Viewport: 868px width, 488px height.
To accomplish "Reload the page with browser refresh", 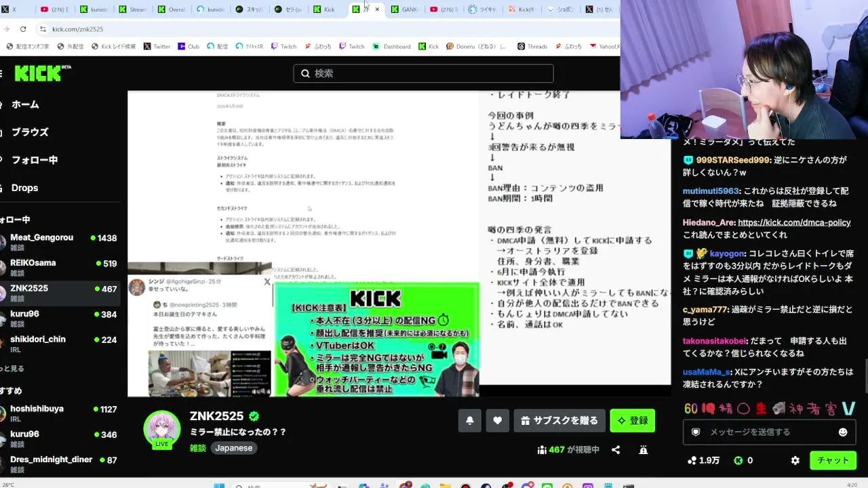I will 23,29.
